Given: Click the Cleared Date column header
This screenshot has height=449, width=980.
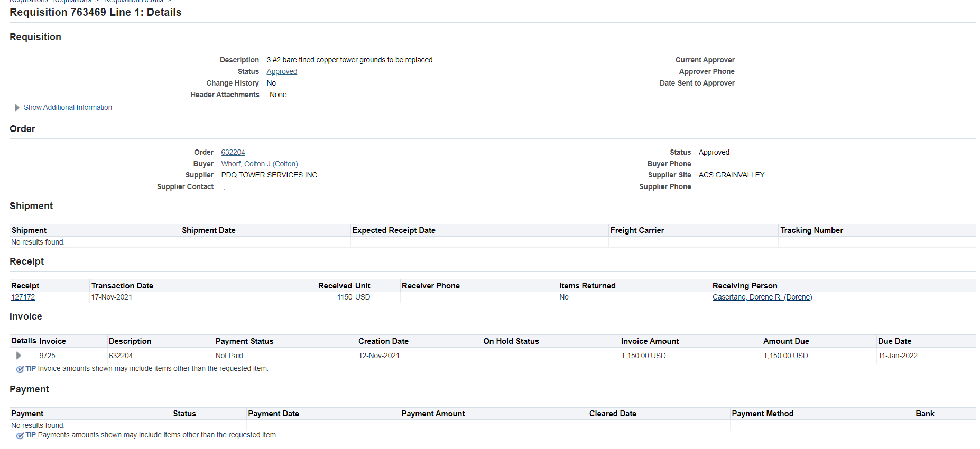Looking at the screenshot, I should click(613, 414).
